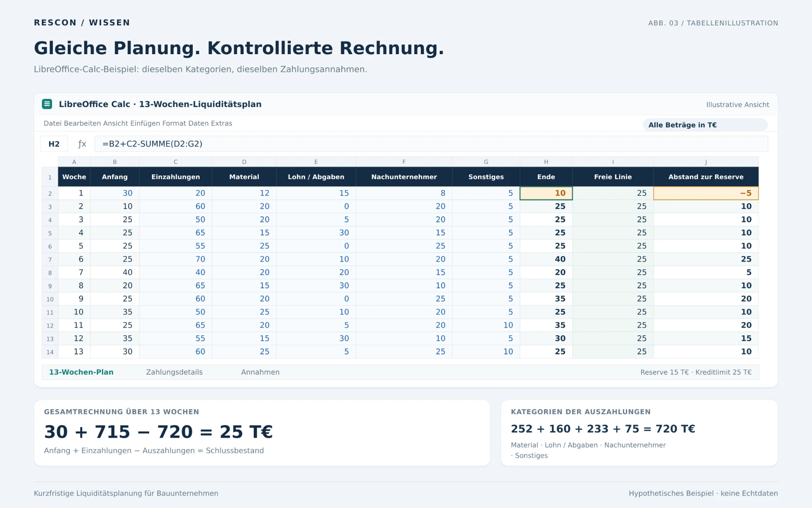Open the fx function wizard icon
Image resolution: width=812 pixels, height=508 pixels.
pos(82,144)
